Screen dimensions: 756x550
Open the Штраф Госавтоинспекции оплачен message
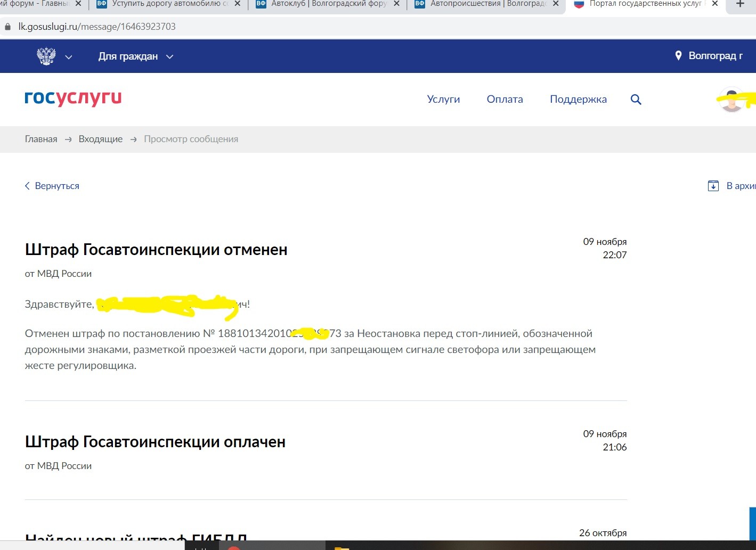[x=155, y=442]
